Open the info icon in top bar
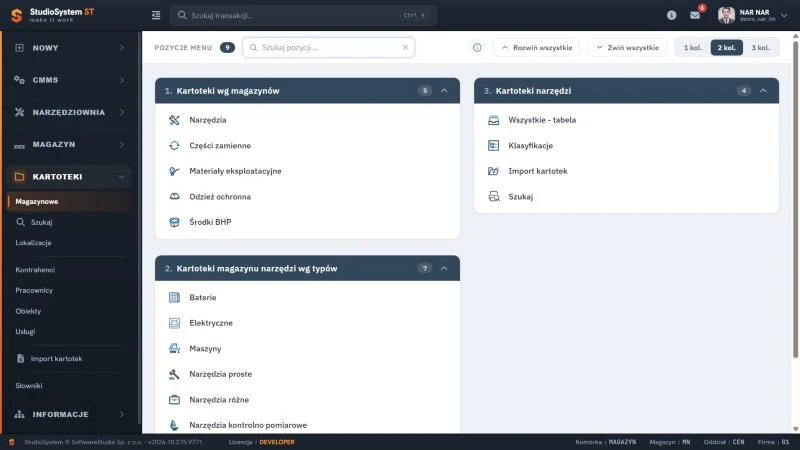 pyautogui.click(x=671, y=15)
